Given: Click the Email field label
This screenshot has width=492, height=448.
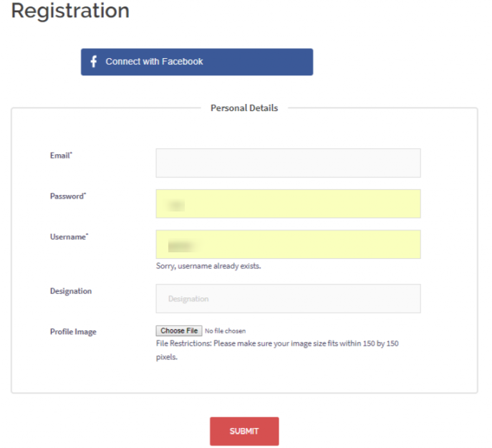Looking at the screenshot, I should 61,156.
